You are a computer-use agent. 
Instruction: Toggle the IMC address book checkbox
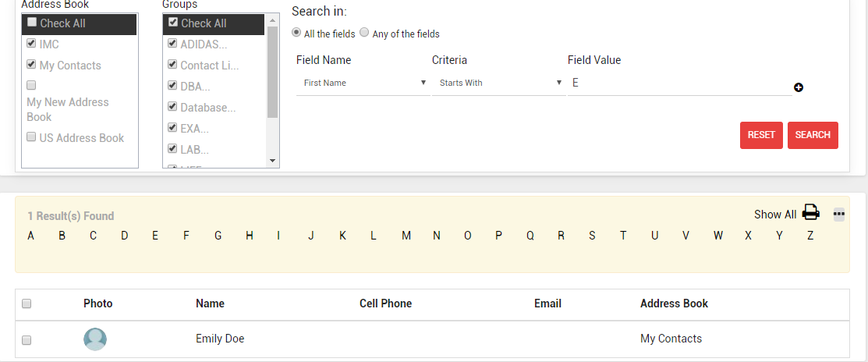coord(31,44)
